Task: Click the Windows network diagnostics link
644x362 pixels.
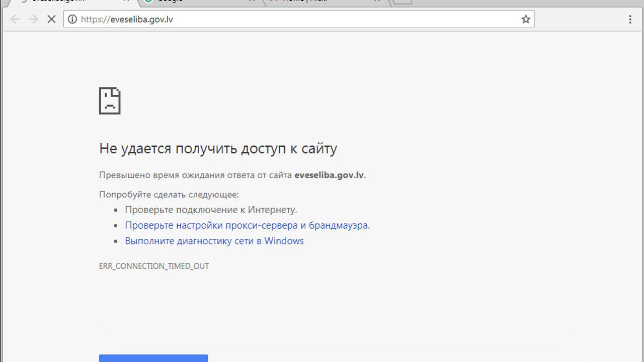Action: (214, 241)
